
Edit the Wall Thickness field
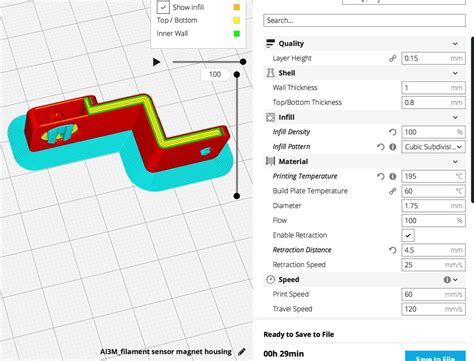pos(433,88)
